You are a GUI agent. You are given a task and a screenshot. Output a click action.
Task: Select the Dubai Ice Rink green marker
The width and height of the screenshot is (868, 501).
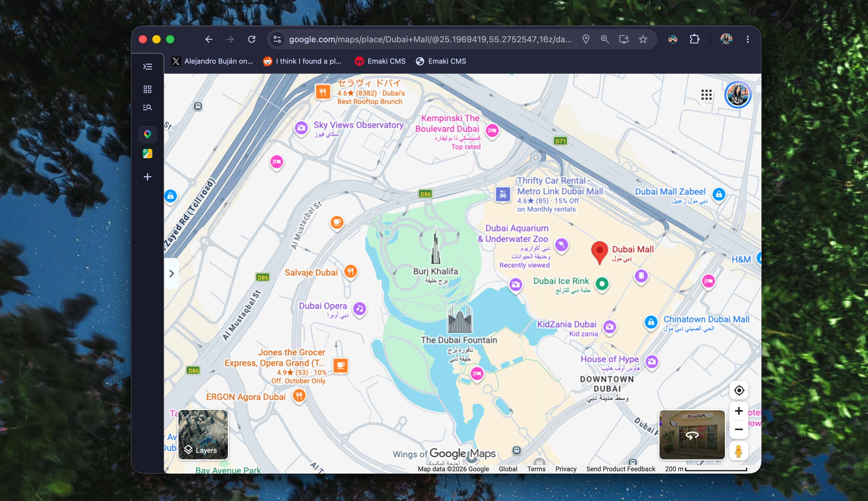point(602,284)
